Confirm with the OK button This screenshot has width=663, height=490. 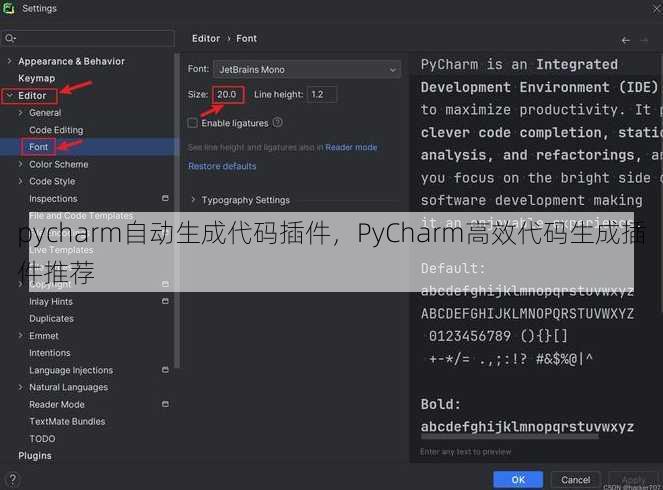point(518,479)
